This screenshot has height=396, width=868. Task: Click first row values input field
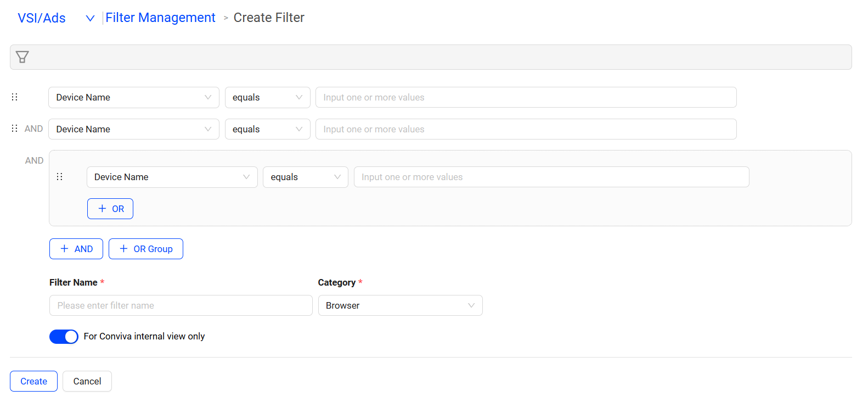(x=526, y=98)
